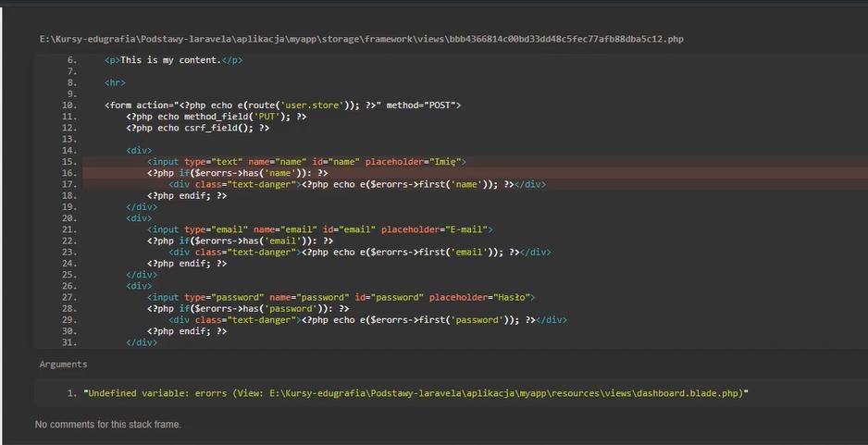The image size is (868, 445).
Task: Click the closing </div> on line 31
Action: (x=142, y=342)
